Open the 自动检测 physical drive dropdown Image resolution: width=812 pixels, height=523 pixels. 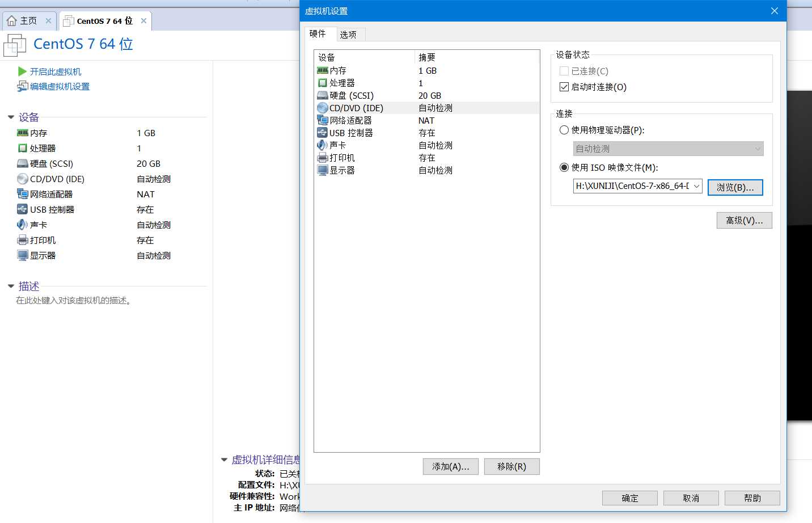[669, 149]
